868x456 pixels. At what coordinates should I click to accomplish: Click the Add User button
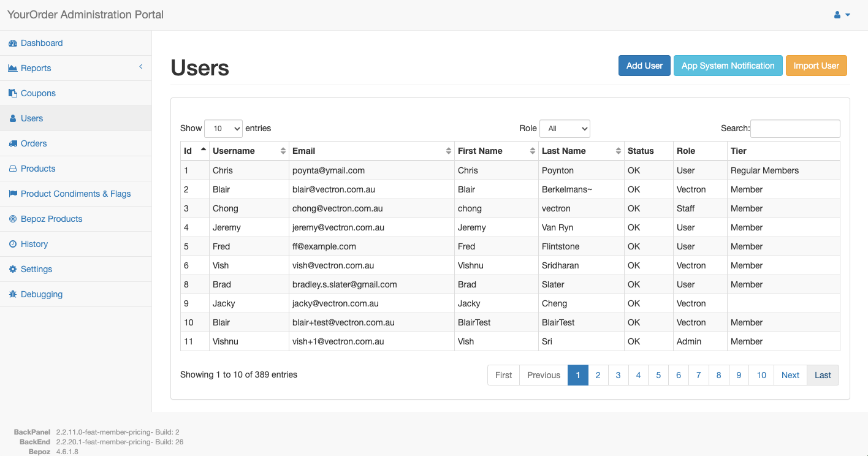coord(644,66)
